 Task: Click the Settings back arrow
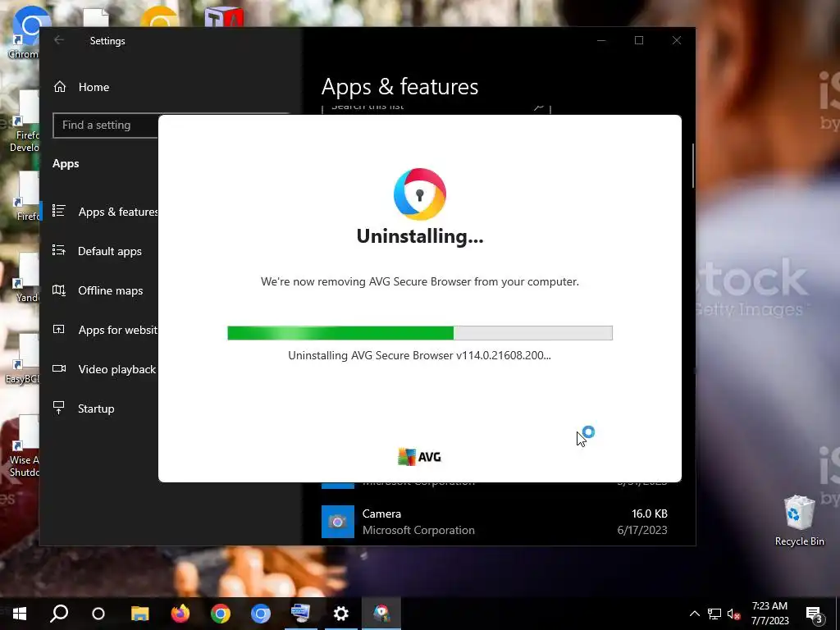tap(59, 40)
